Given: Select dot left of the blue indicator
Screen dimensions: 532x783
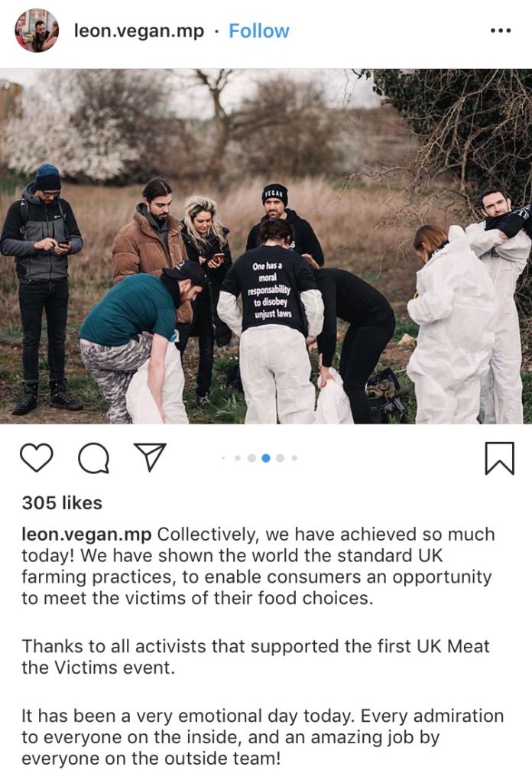Looking at the screenshot, I should 251,458.
